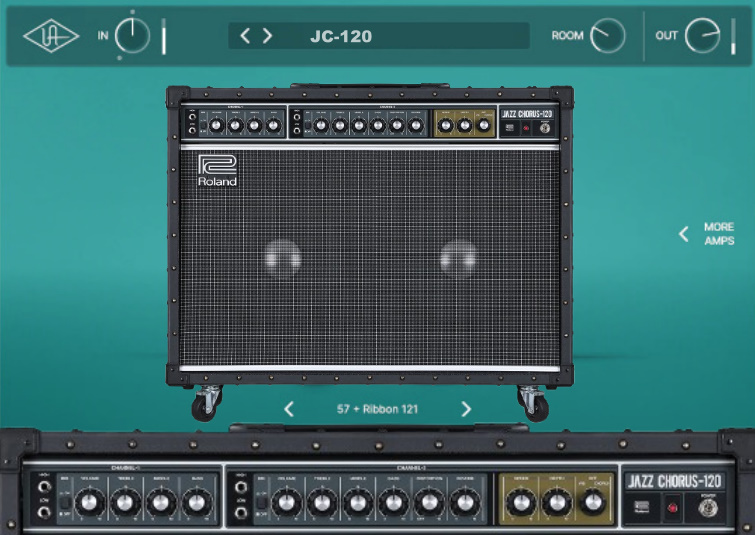Click the Channel 2 Distortion knob
This screenshot has width=755, height=535.
click(x=427, y=503)
